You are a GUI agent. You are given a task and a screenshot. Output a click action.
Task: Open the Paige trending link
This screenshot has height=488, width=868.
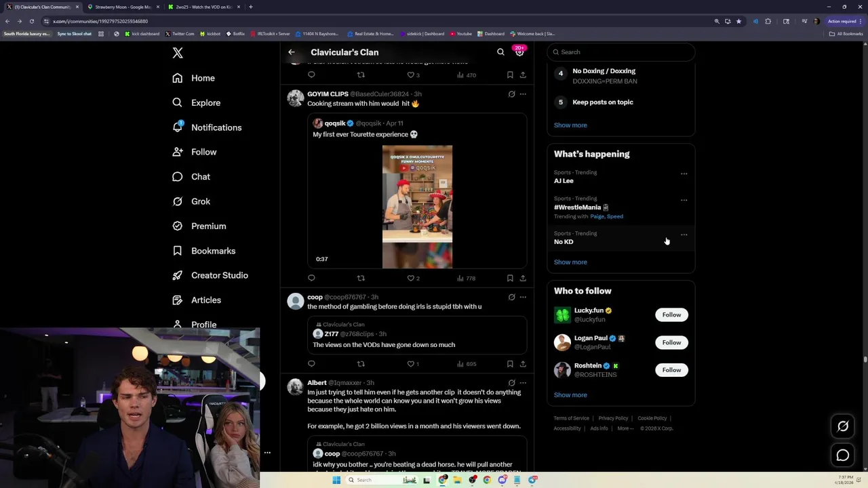597,217
